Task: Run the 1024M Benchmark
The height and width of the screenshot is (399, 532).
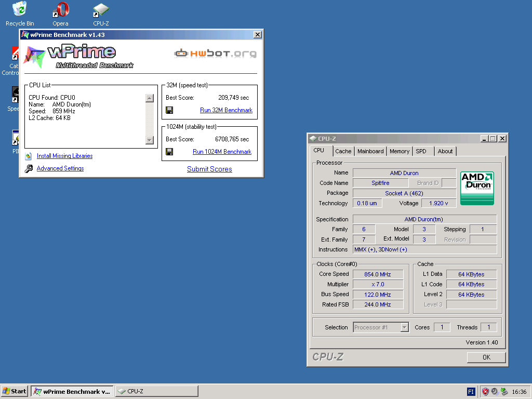Action: tap(222, 152)
